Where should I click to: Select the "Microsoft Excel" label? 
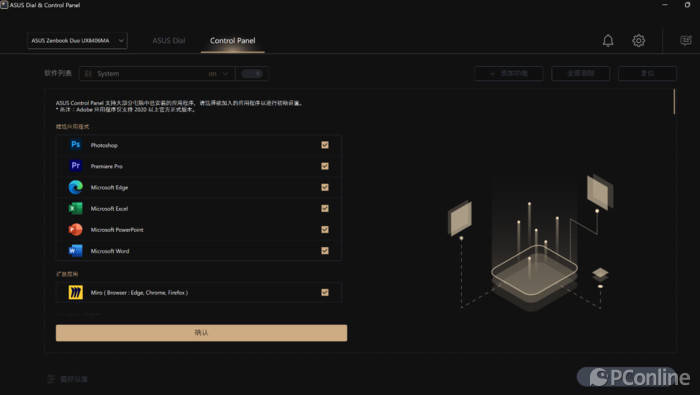[x=109, y=208]
